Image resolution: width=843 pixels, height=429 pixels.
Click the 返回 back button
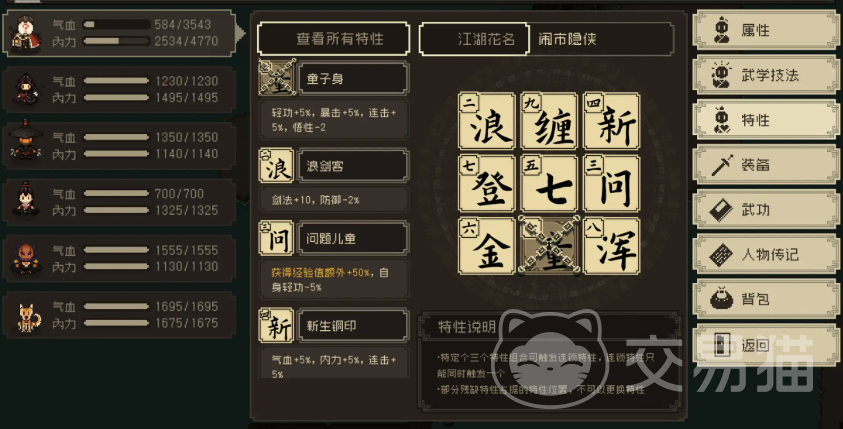pyautogui.click(x=766, y=345)
